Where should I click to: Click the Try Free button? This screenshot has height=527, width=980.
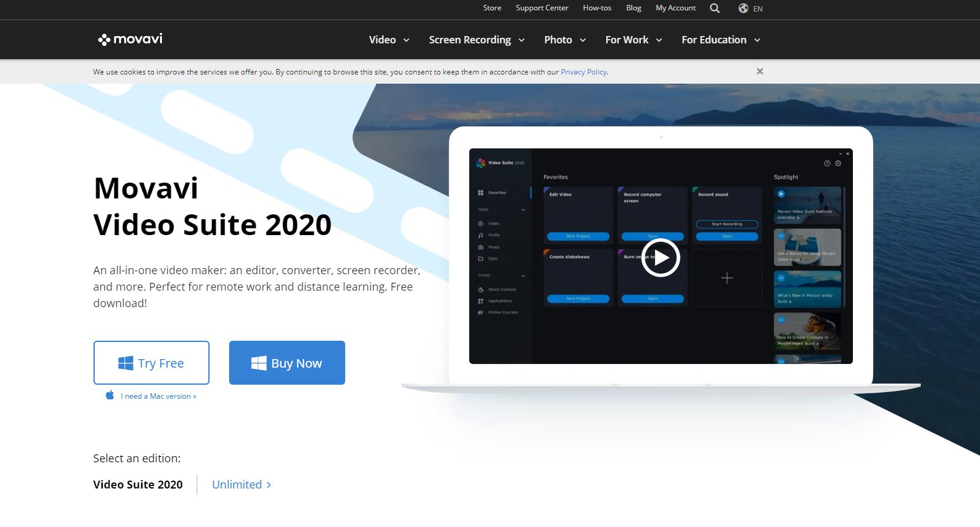(152, 363)
